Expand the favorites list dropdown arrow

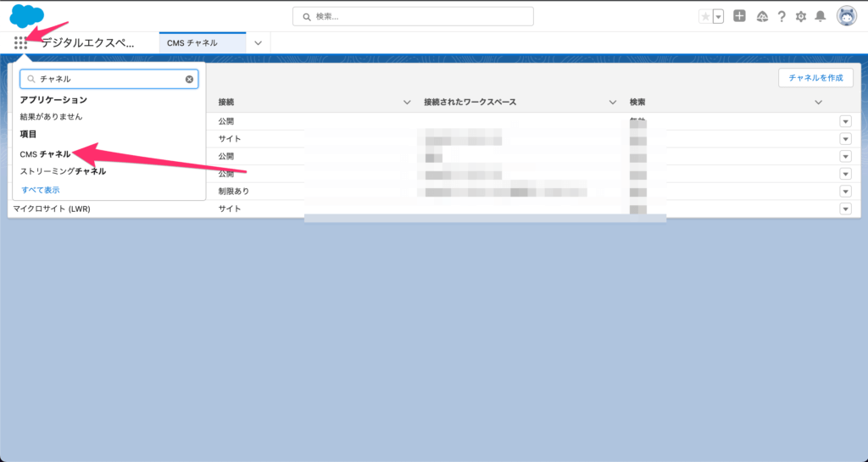click(719, 17)
